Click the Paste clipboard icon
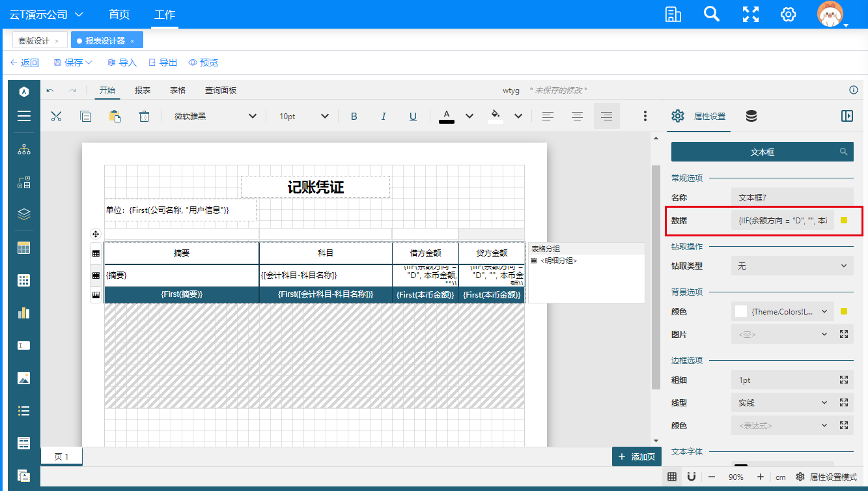This screenshot has width=868, height=491. pos(115,117)
